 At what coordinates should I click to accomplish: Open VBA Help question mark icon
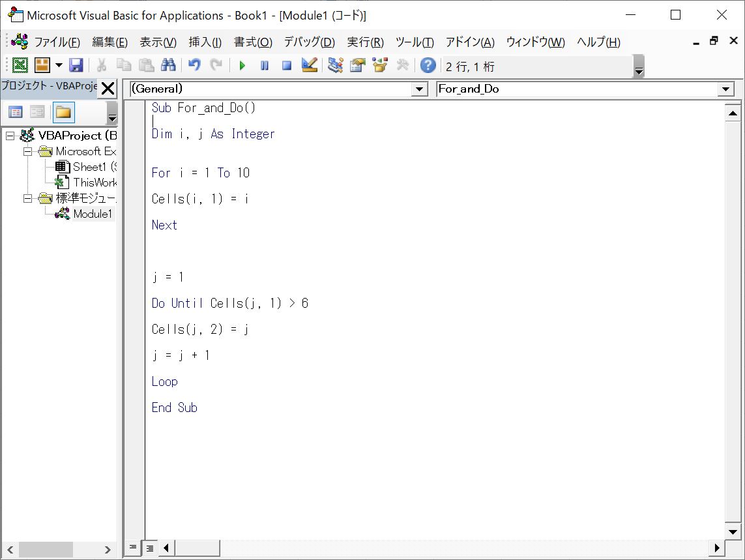coord(428,65)
